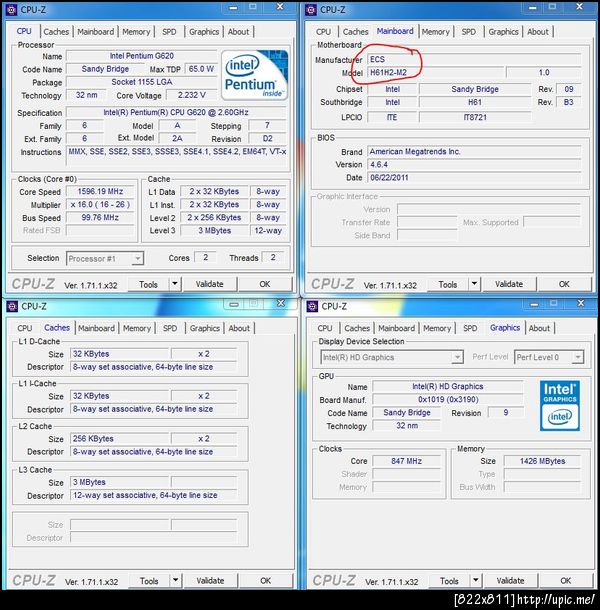Click the Package value Socket 1155 LGA
The width and height of the screenshot is (600, 610).
(142, 82)
